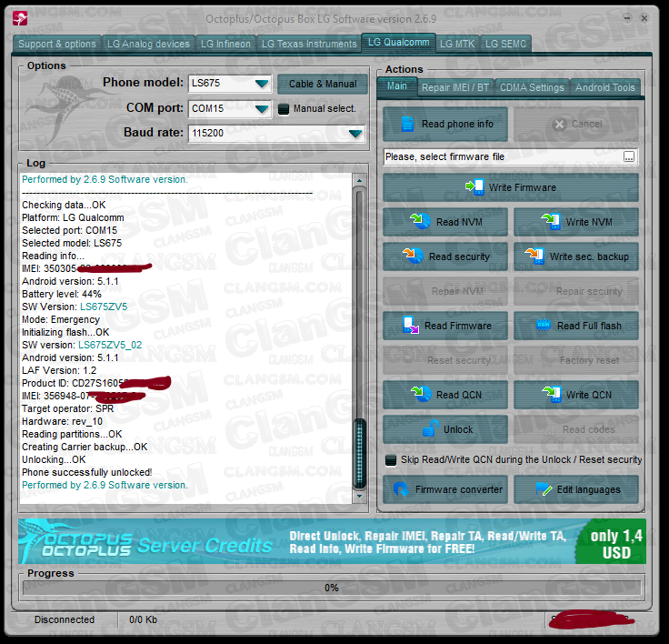Click the Cable & Manual button
Image resolution: width=669 pixels, height=644 pixels.
tap(323, 84)
